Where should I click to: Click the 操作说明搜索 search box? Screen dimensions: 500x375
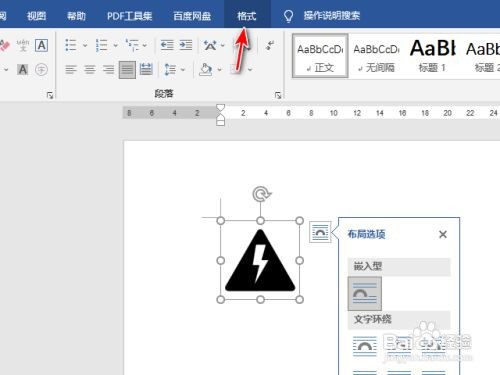[332, 15]
